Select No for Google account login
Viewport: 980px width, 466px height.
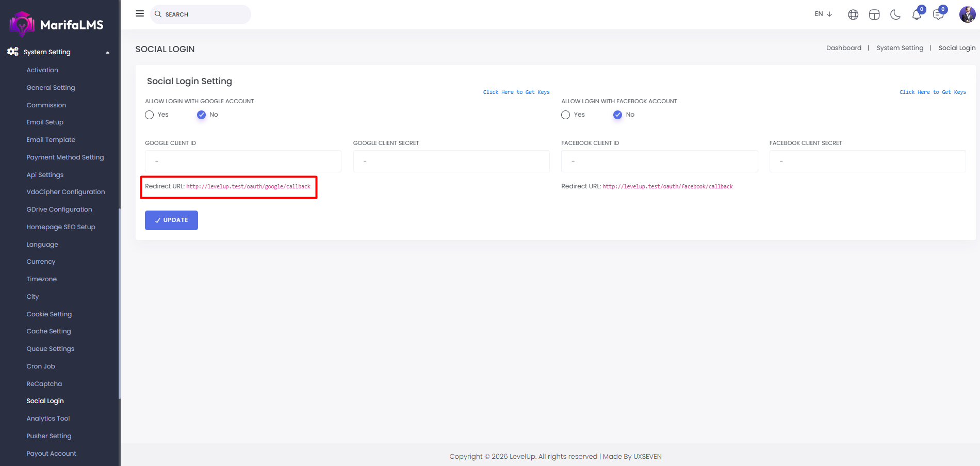(x=201, y=115)
